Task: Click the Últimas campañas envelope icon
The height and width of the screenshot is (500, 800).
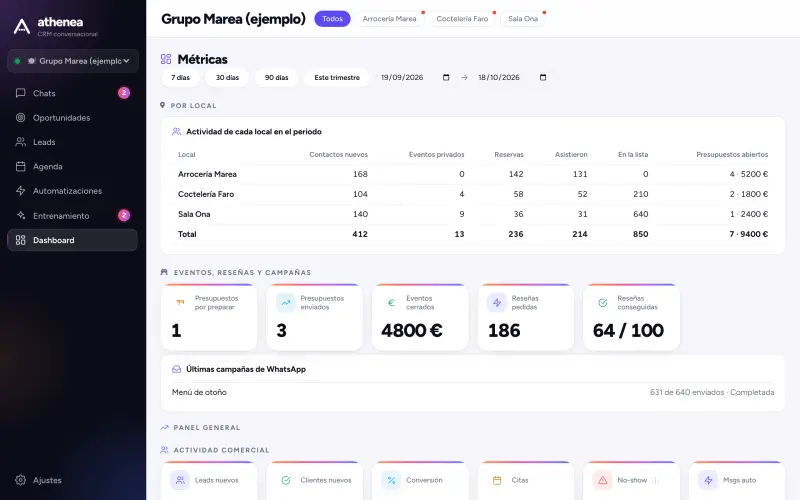Action: point(177,369)
